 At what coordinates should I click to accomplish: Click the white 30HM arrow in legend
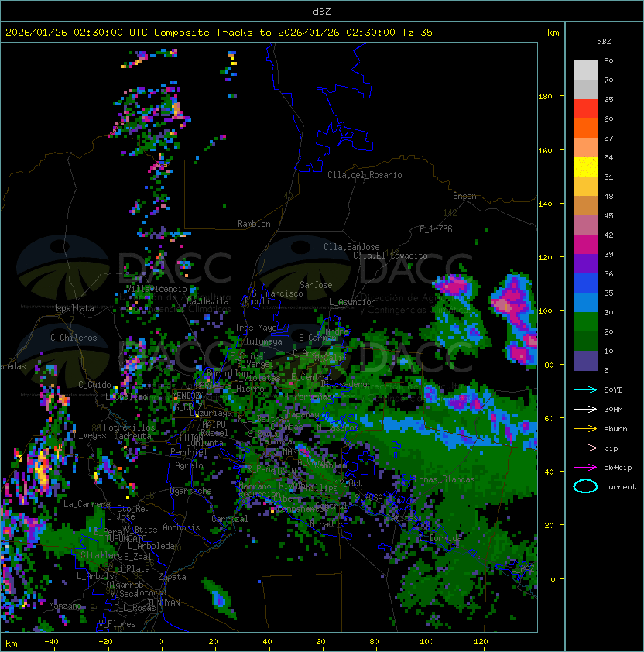585,409
